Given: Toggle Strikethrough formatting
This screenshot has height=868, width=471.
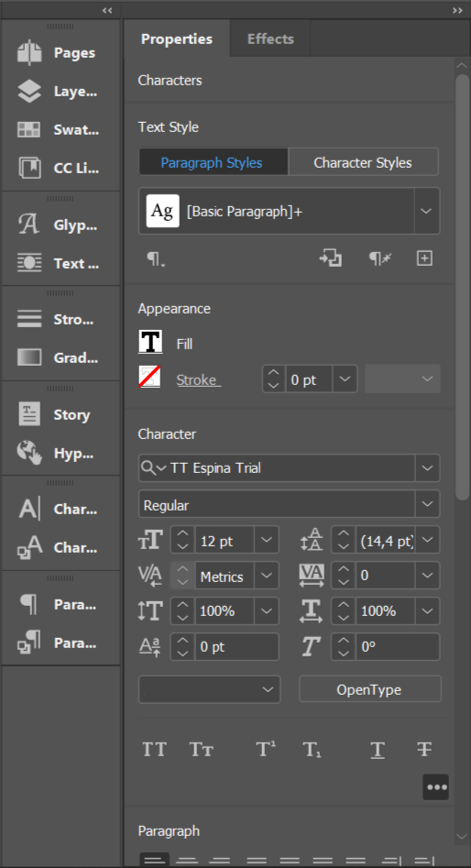Looking at the screenshot, I should coord(424,750).
